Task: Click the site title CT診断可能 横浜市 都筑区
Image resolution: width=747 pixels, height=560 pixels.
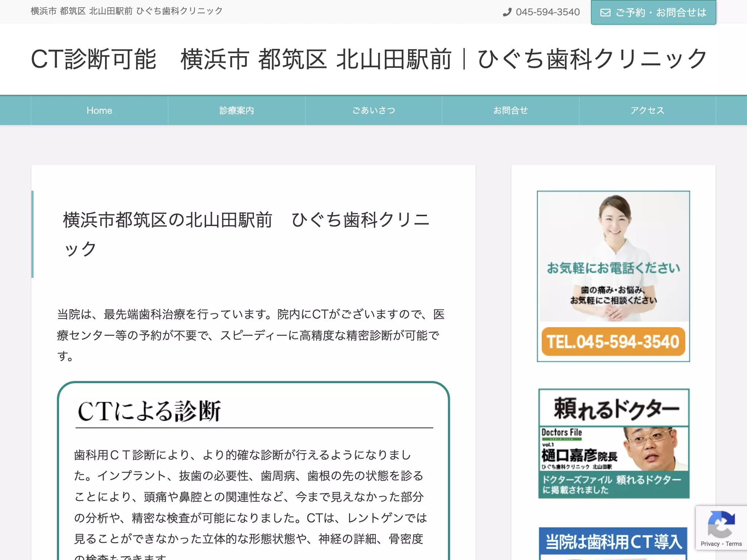Action: [x=369, y=59]
